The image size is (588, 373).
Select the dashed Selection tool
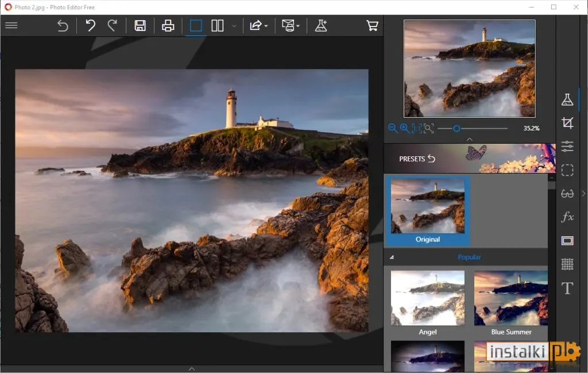click(567, 170)
